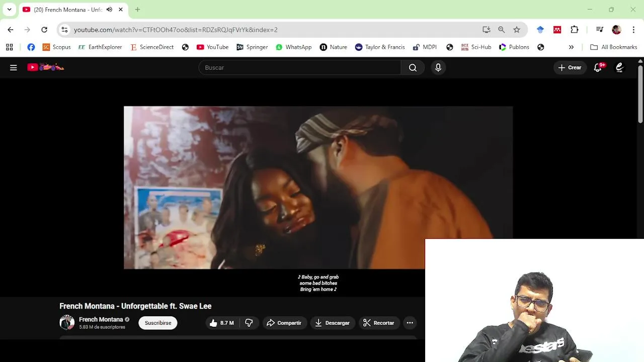Open the YouTube account avatar menu

[620, 67]
